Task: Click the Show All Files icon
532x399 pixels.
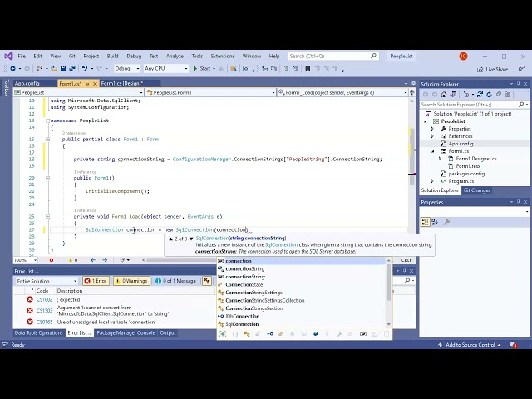Action: point(508,95)
